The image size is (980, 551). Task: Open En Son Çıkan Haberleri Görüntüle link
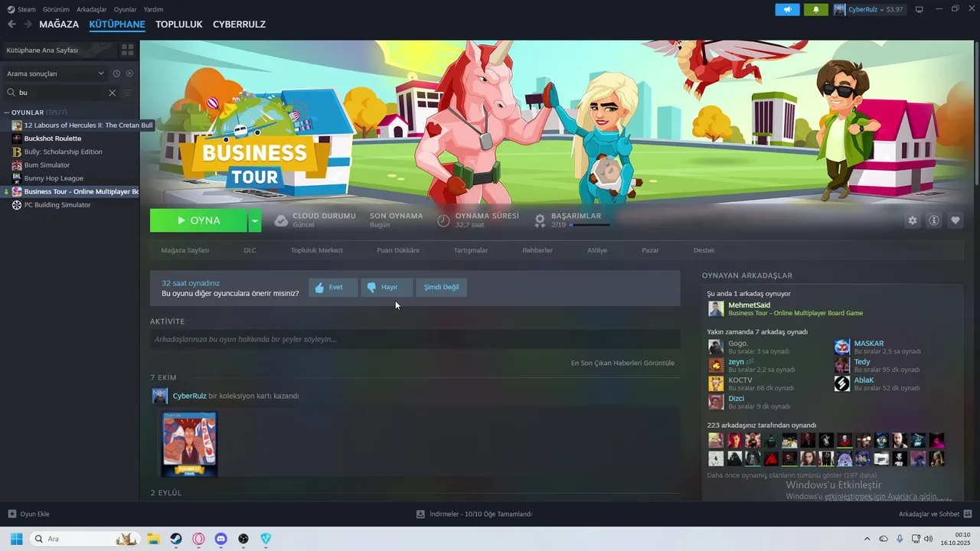622,363
